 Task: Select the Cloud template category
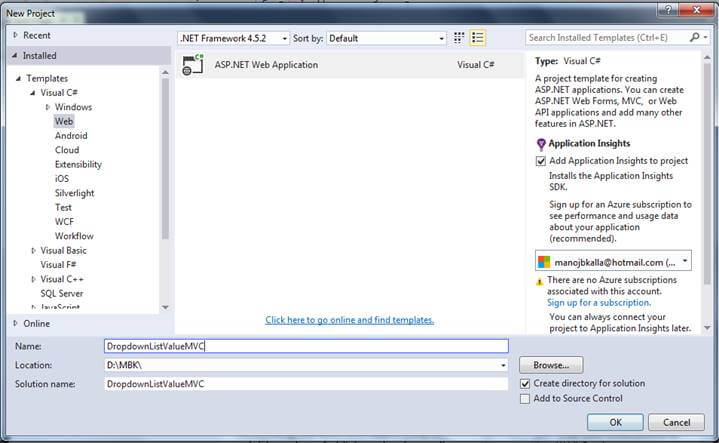pyautogui.click(x=67, y=150)
